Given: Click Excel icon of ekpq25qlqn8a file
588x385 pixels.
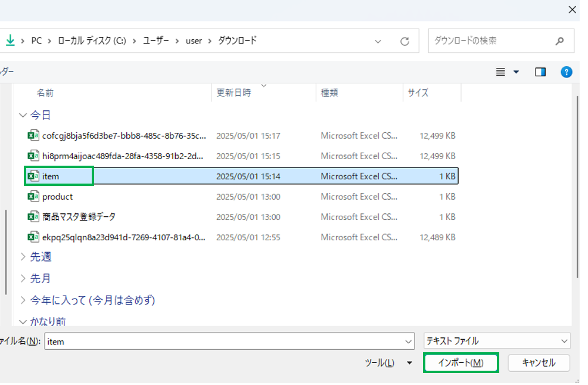Looking at the screenshot, I should (x=33, y=237).
